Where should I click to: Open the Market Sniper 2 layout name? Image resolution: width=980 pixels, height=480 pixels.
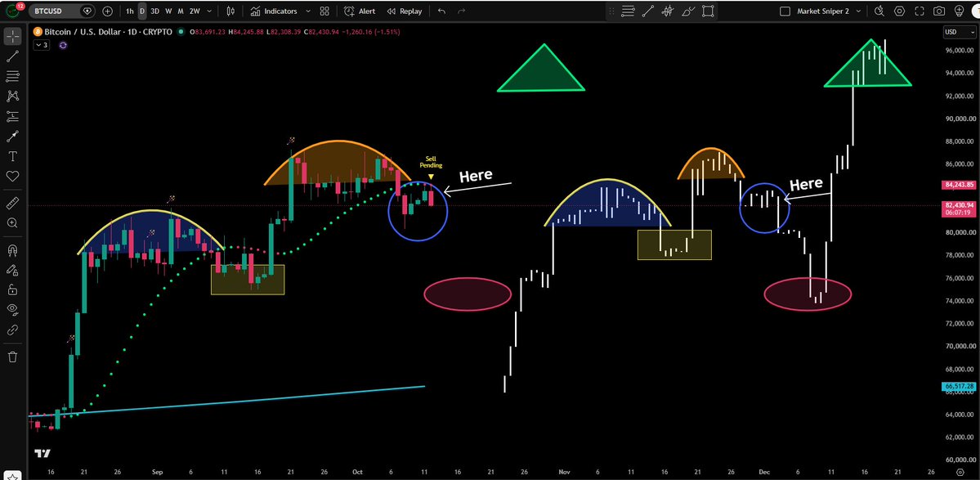[825, 11]
